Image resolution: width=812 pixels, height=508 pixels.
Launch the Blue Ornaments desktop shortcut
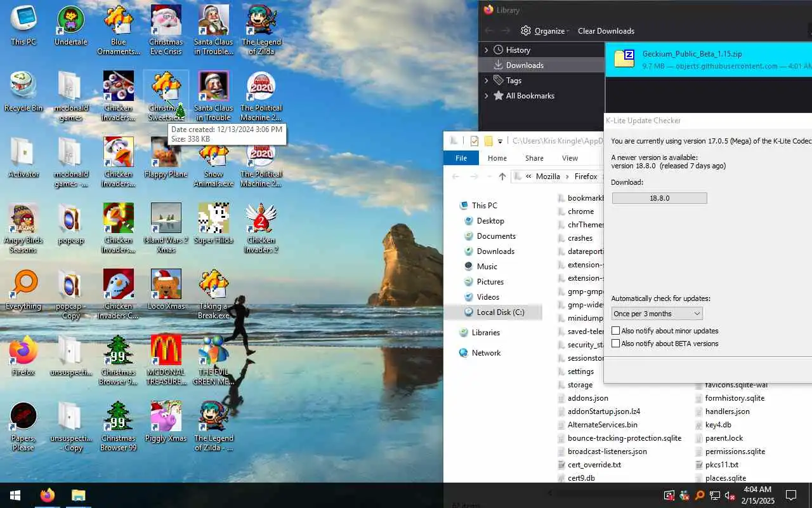[119, 30]
